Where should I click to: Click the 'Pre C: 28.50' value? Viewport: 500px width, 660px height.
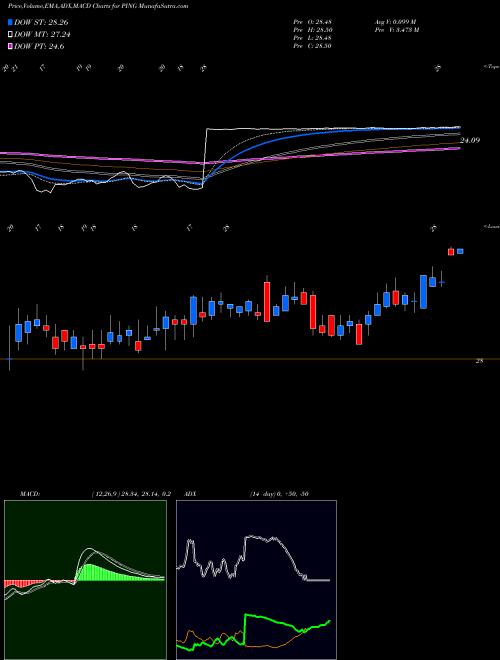312,46
